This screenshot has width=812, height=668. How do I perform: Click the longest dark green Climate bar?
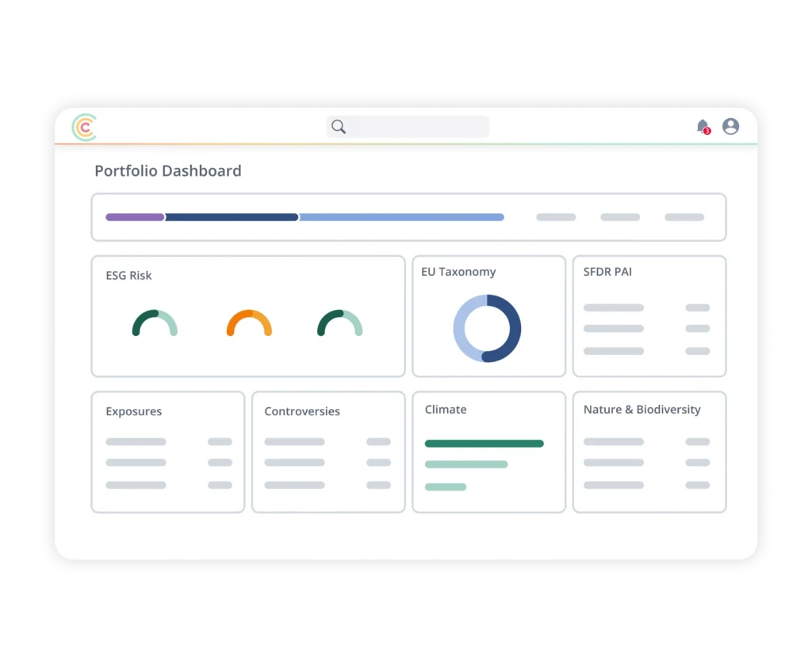[485, 444]
